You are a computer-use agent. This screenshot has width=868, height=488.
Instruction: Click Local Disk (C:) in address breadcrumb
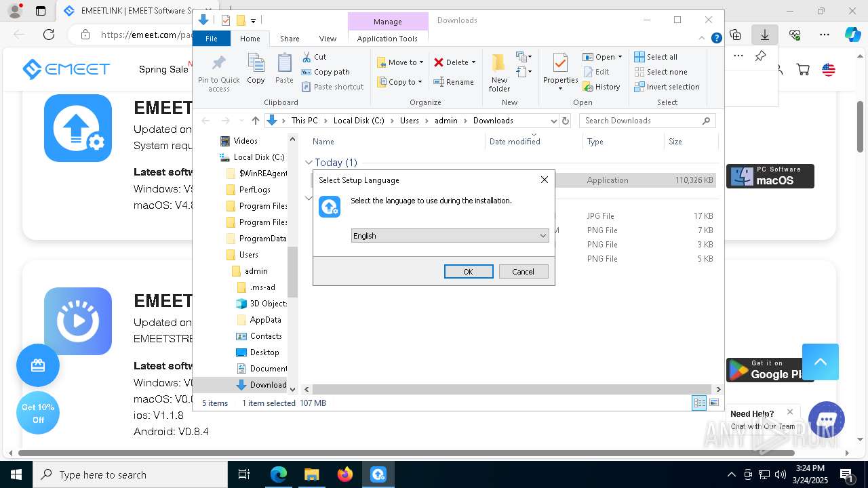[359, 121]
